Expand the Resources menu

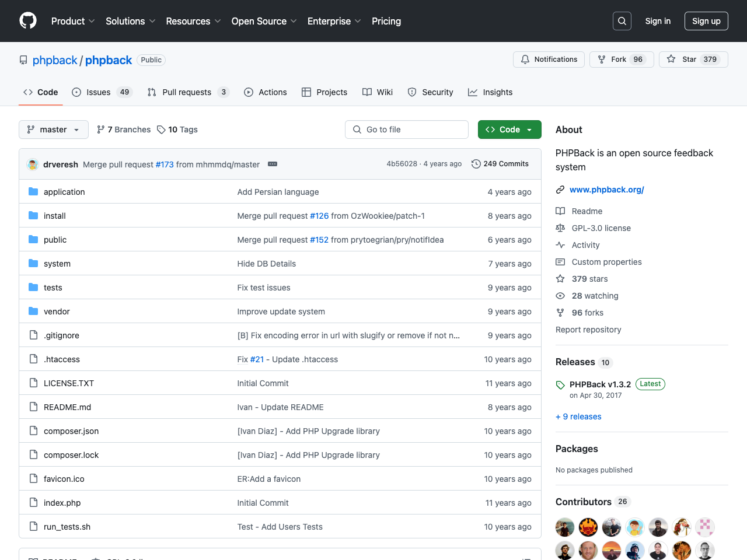(194, 21)
